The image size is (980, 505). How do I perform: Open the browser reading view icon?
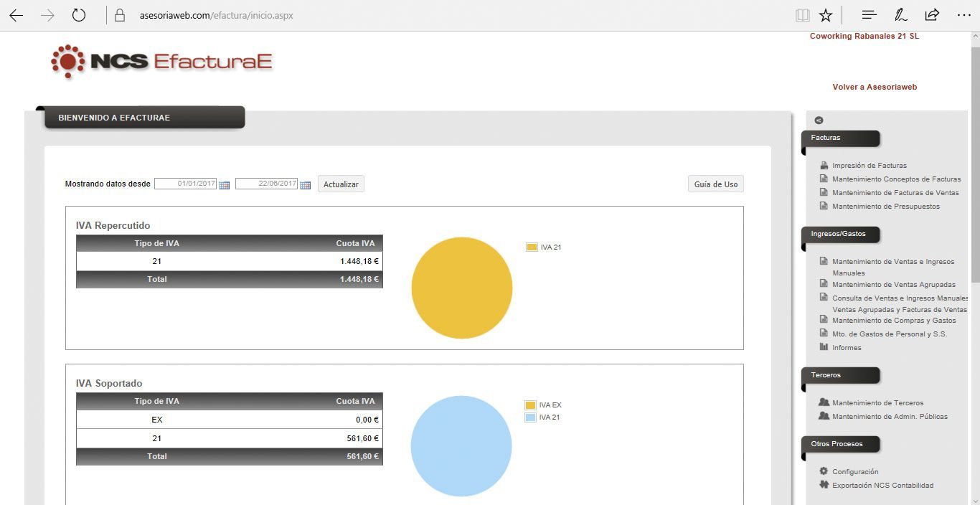(x=802, y=15)
